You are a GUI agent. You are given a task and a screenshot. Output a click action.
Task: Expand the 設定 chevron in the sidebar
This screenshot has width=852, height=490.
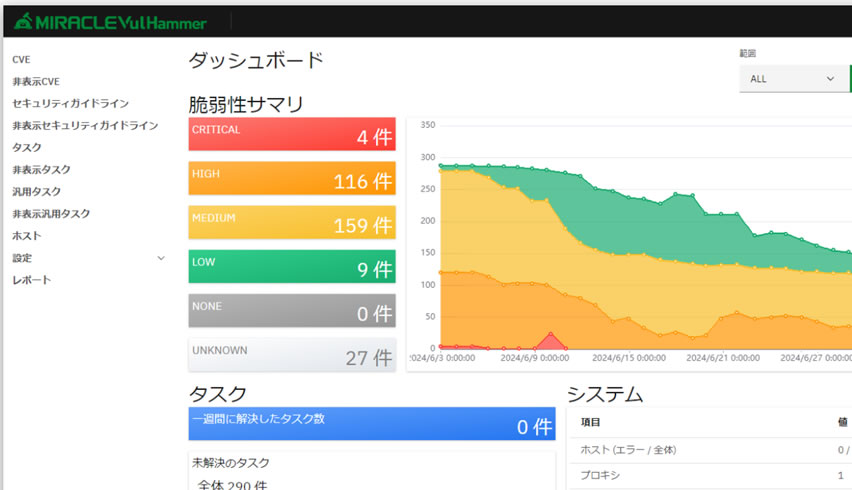[161, 258]
